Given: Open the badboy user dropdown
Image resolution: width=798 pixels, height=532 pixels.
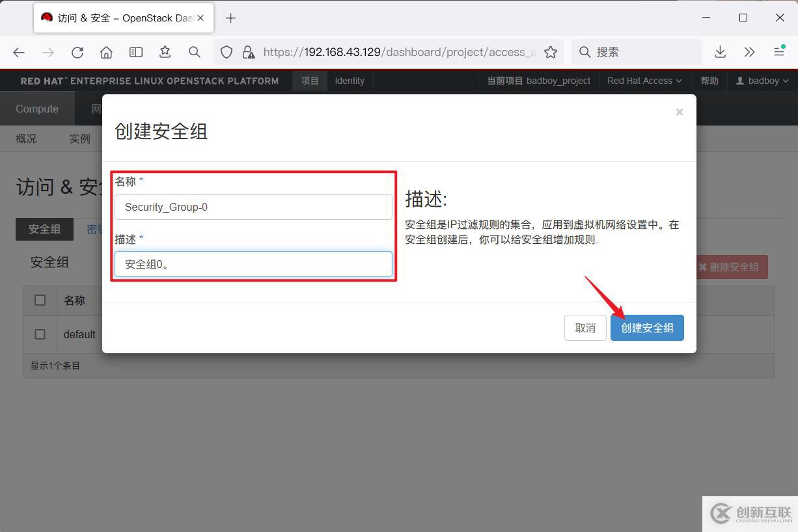Looking at the screenshot, I should pos(762,81).
